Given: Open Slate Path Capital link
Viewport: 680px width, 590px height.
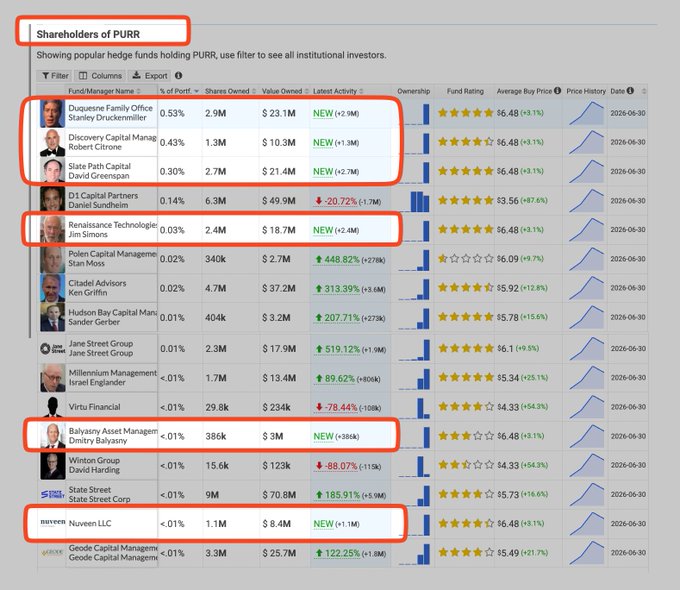Looking at the screenshot, I should 99,166.
